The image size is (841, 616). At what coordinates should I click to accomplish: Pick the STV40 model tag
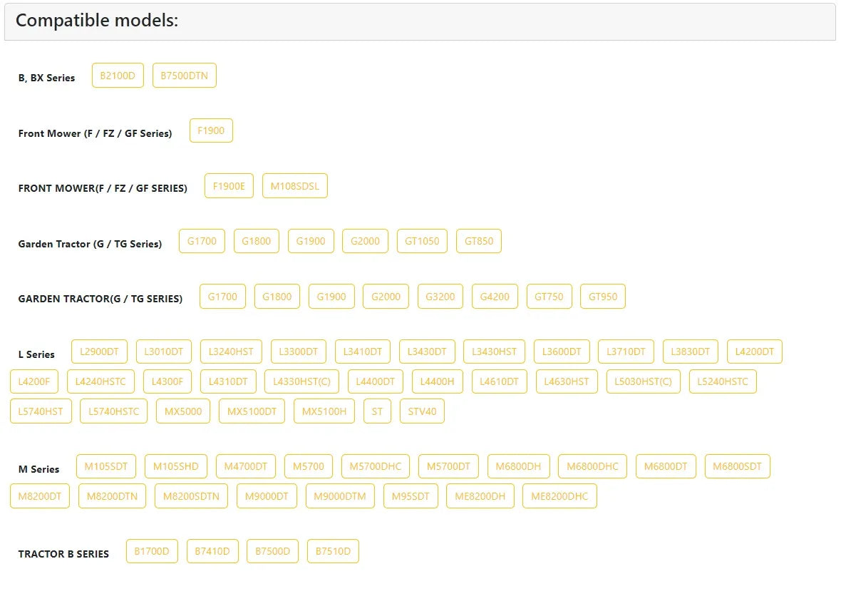(x=422, y=411)
